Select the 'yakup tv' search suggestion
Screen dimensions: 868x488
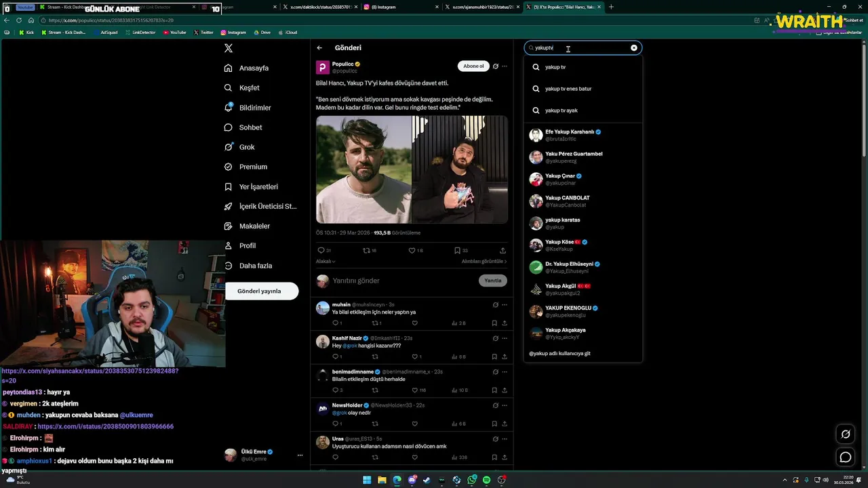pos(583,67)
